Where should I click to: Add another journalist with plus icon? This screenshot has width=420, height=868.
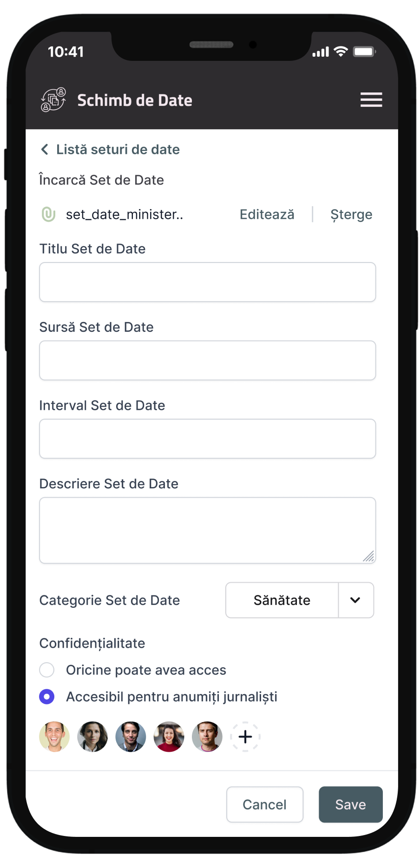pyautogui.click(x=245, y=736)
